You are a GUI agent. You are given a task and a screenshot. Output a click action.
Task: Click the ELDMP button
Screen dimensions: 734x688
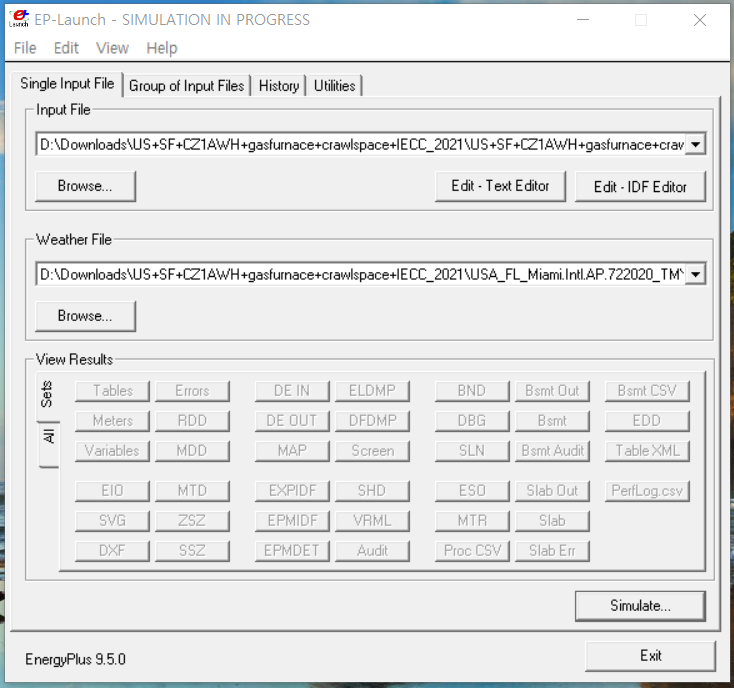coord(372,391)
